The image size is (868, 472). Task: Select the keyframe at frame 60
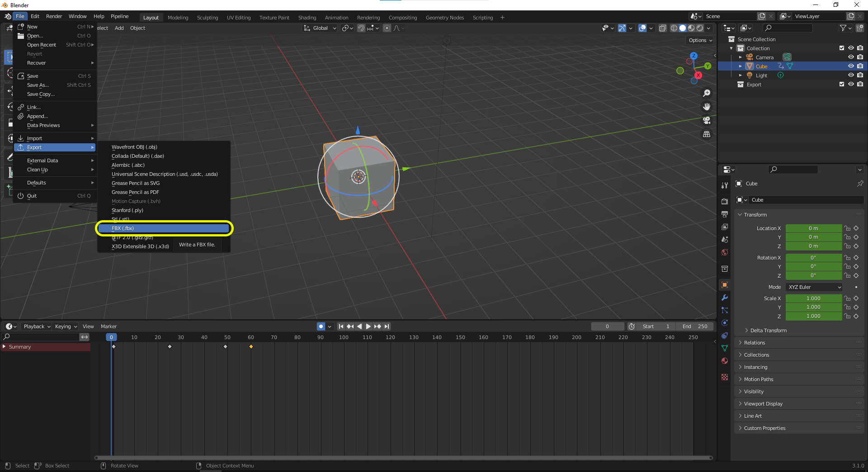pyautogui.click(x=251, y=347)
